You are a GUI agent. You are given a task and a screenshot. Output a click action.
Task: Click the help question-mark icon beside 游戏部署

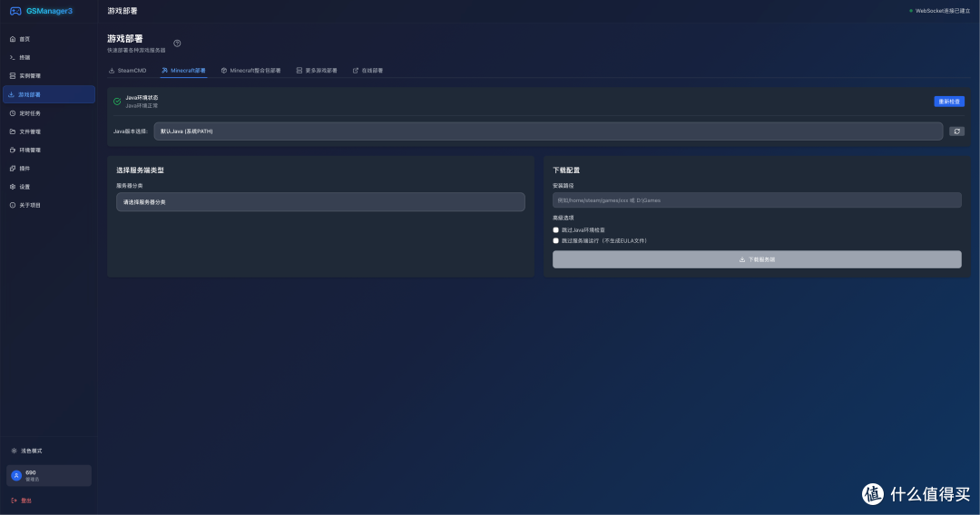click(177, 44)
